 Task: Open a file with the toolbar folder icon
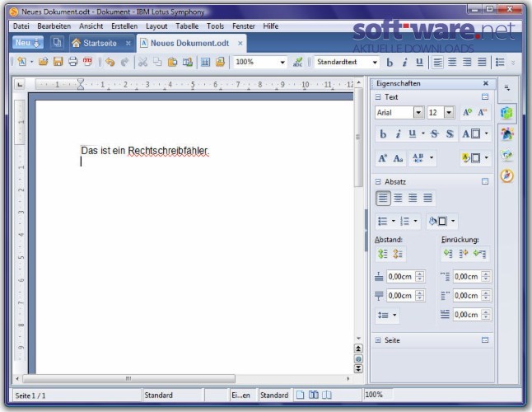43,62
